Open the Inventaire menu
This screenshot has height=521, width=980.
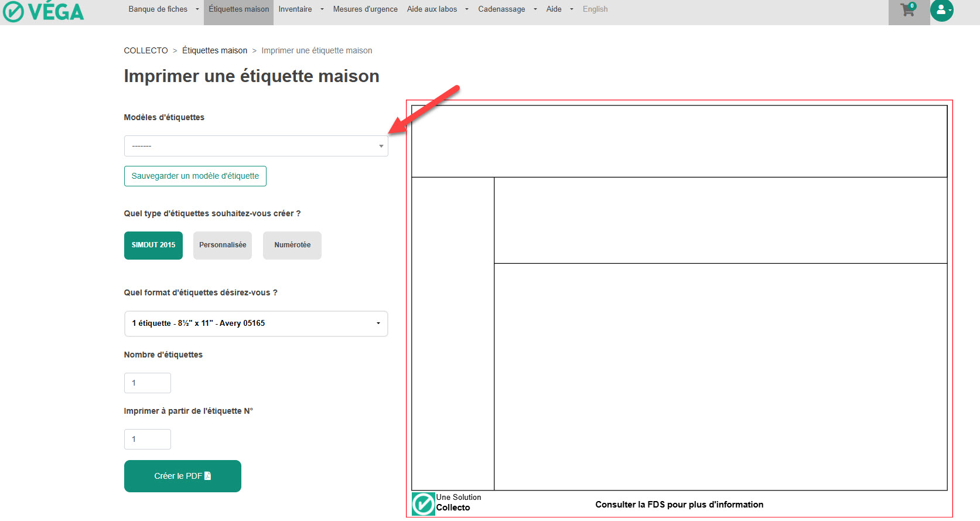point(301,9)
